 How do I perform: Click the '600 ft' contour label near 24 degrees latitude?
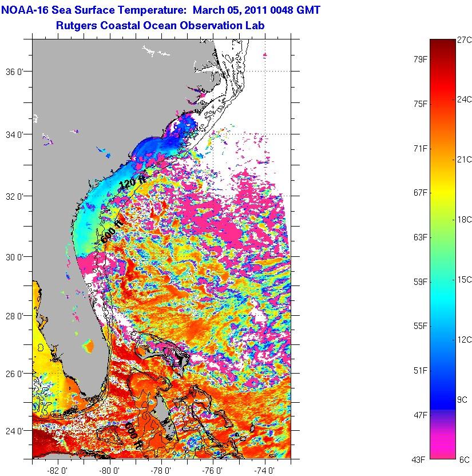133,436
